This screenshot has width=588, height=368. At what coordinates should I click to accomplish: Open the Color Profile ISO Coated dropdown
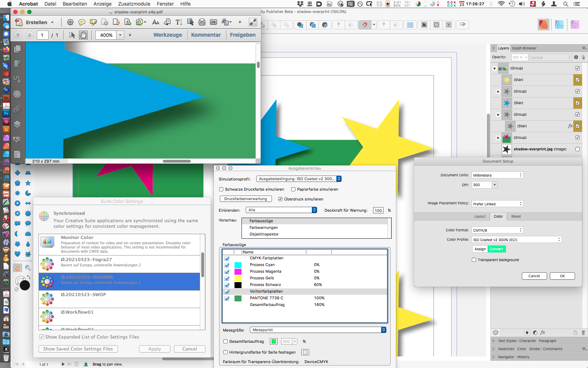517,239
